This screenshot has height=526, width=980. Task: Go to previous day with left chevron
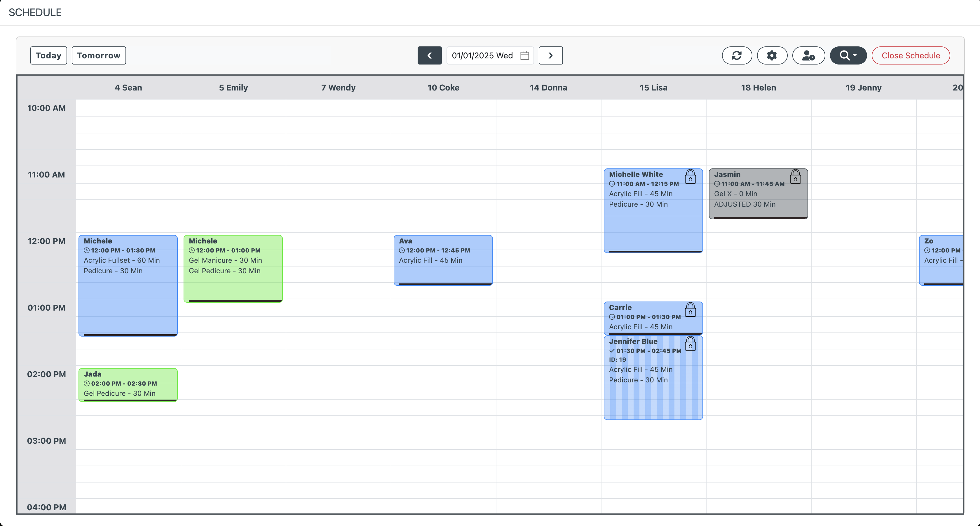tap(429, 55)
